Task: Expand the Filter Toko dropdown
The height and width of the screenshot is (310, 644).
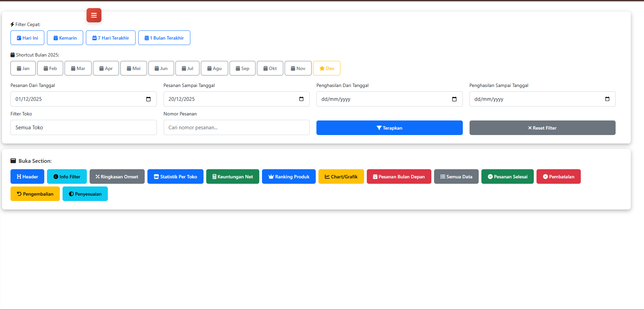Action: click(x=84, y=128)
